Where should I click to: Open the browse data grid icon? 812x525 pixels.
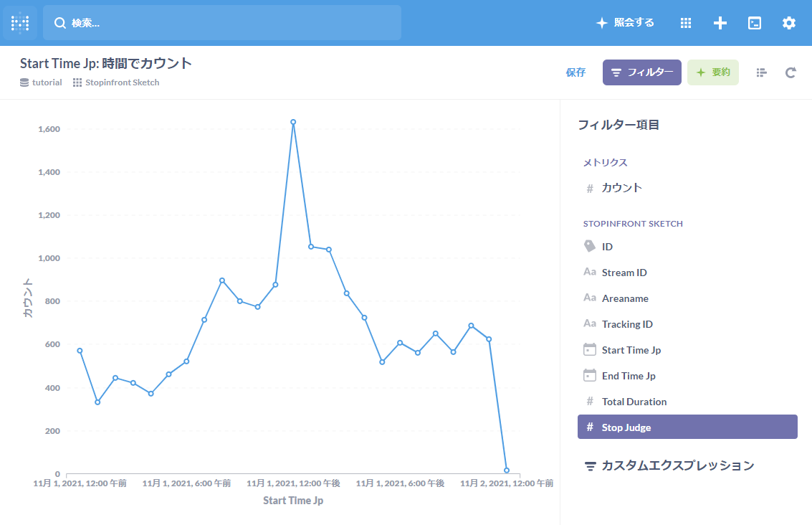tap(686, 23)
